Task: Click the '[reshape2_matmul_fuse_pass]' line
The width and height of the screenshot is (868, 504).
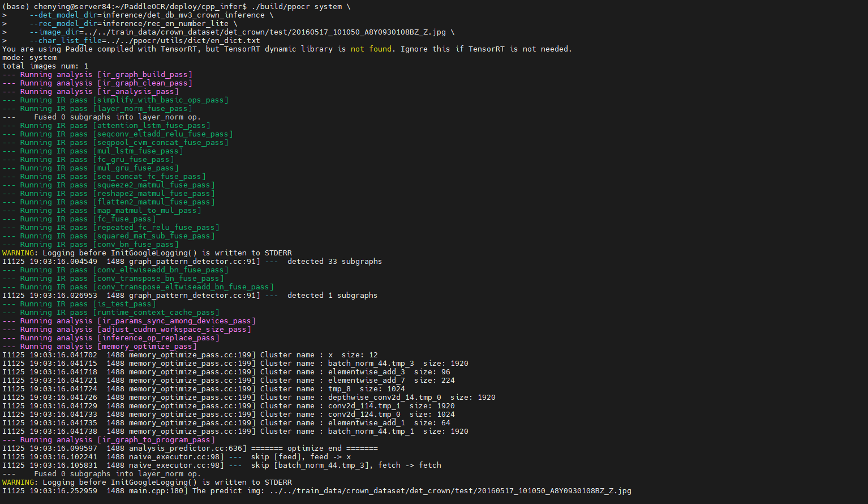Action: 109,194
